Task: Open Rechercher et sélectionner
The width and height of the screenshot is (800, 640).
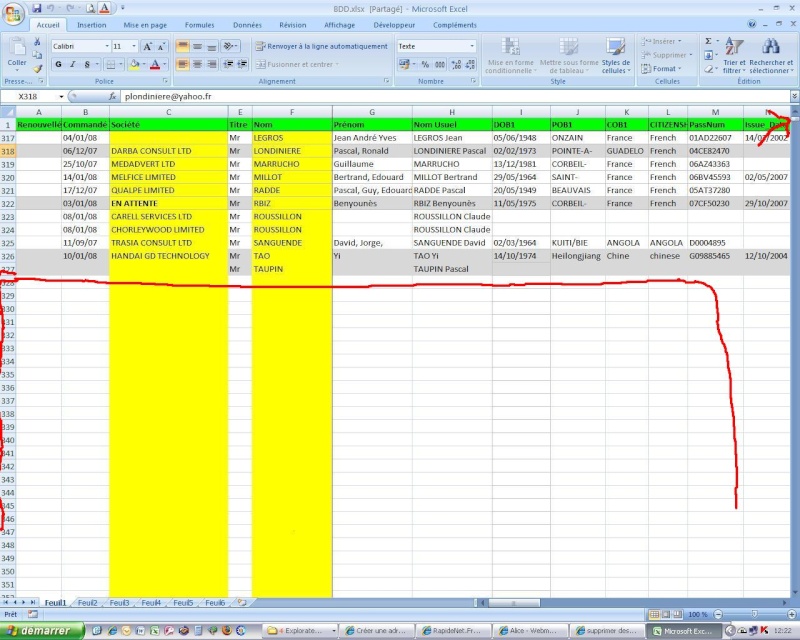Action: click(x=770, y=48)
